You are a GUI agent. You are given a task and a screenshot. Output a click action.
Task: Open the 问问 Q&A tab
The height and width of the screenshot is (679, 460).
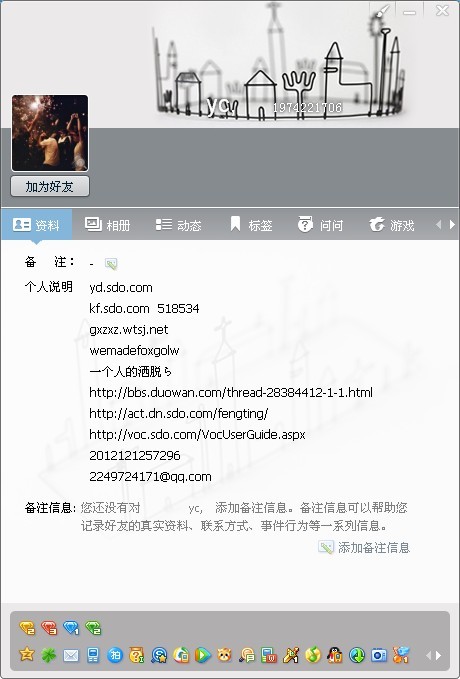click(x=321, y=225)
